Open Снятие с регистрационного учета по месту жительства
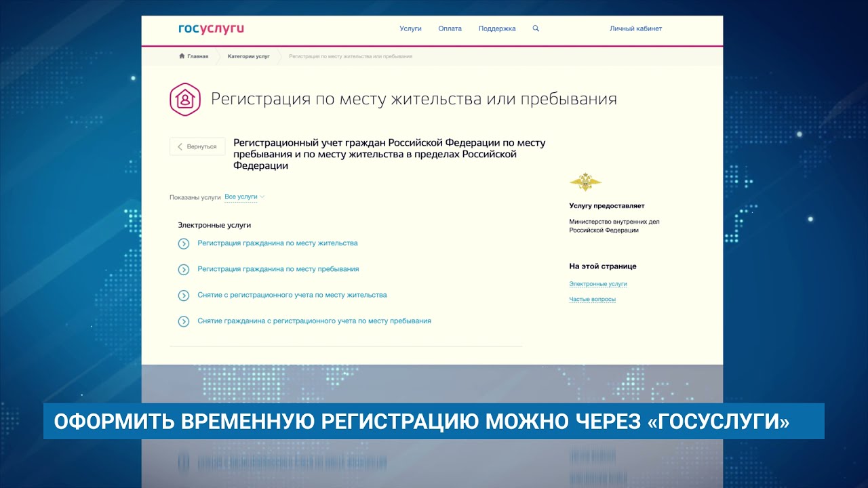 pos(292,295)
